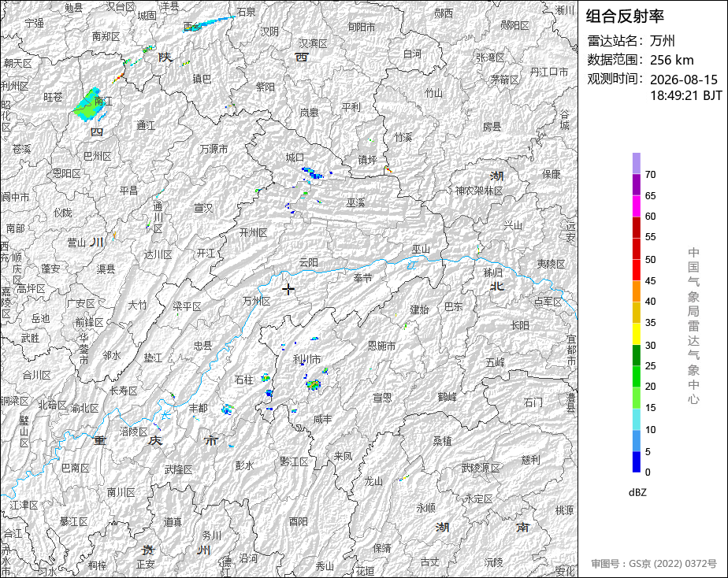Click the echo cluster near 城口

pos(313,173)
